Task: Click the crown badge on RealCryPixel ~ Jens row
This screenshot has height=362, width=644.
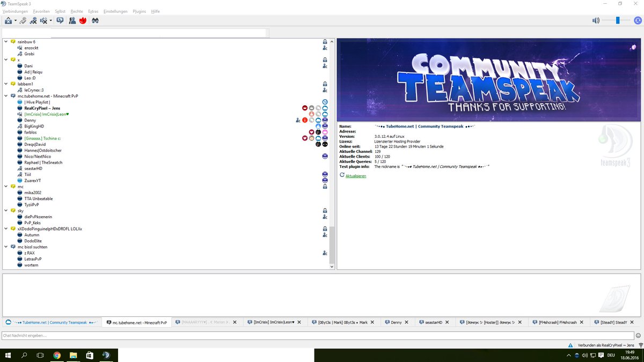Action: coord(305,108)
